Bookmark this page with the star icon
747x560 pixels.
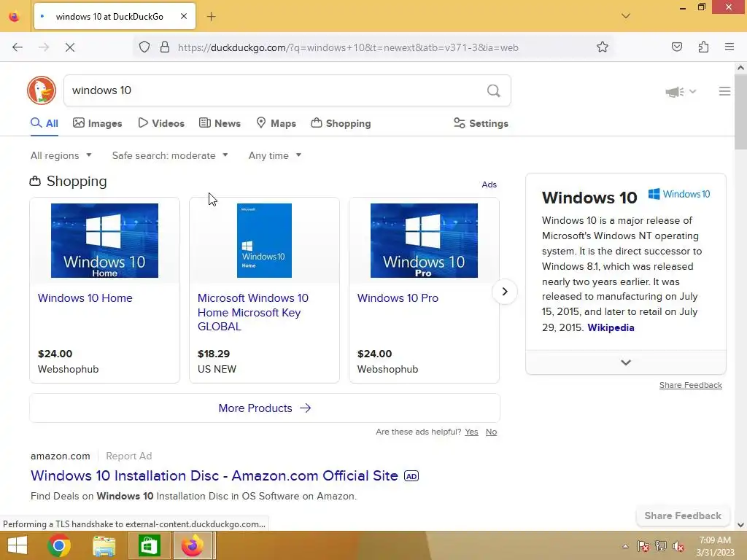coord(602,47)
